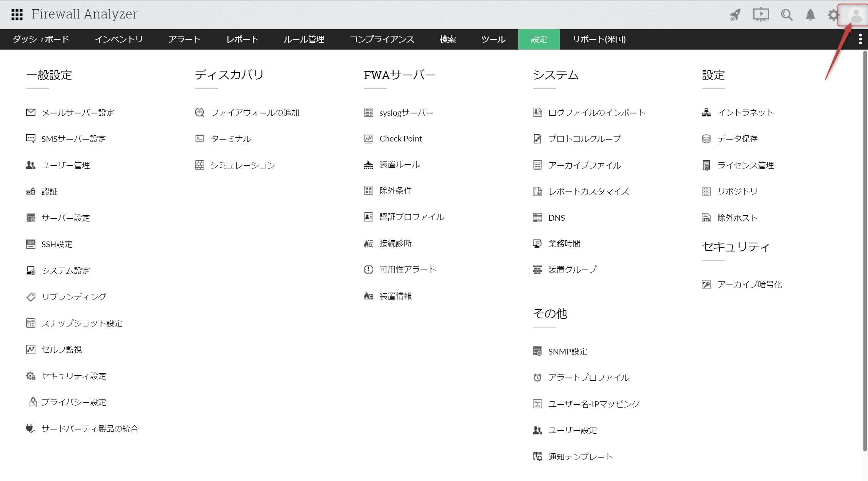Open the Check Point settings link
This screenshot has width=868, height=481.
point(400,138)
